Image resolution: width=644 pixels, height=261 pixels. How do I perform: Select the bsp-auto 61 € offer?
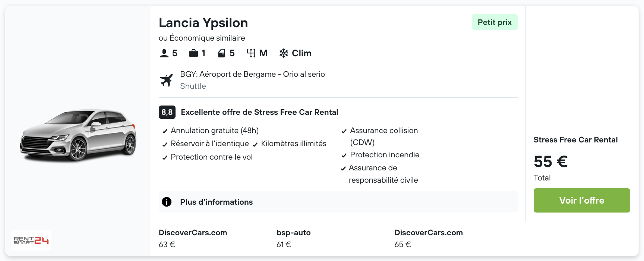point(293,238)
